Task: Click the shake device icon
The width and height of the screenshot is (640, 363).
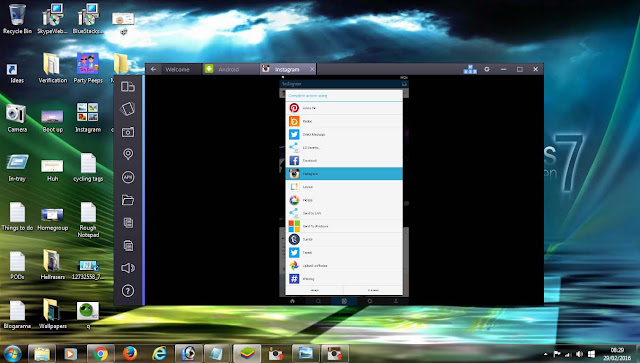Action: pos(128,109)
